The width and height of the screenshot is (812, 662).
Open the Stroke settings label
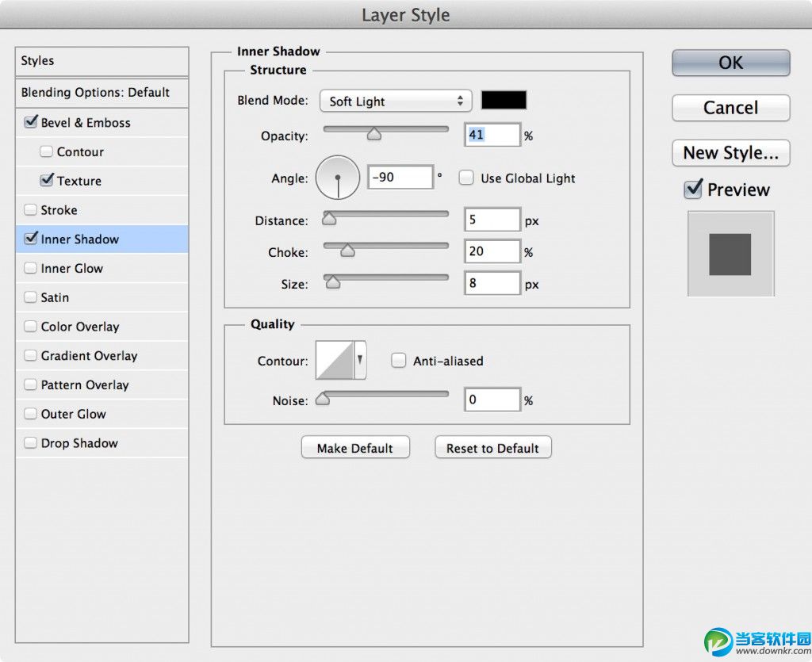[x=59, y=210]
